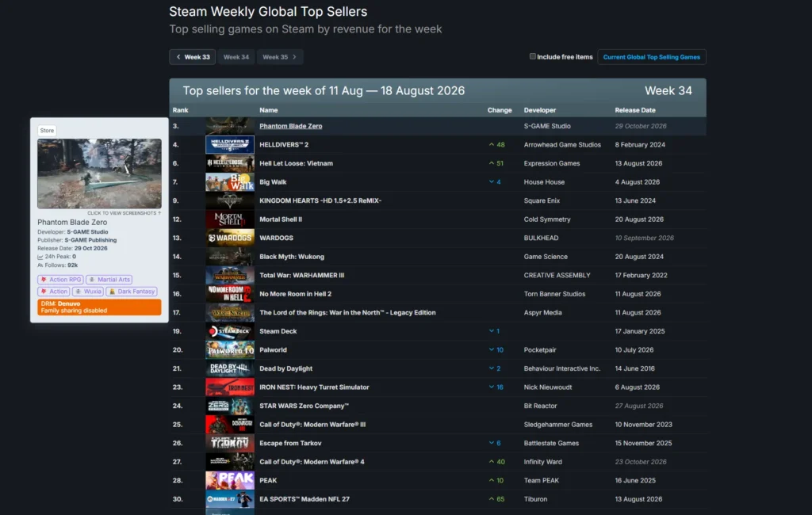Switch to the Week 34 tab
The image size is (812, 515).
tap(236, 57)
